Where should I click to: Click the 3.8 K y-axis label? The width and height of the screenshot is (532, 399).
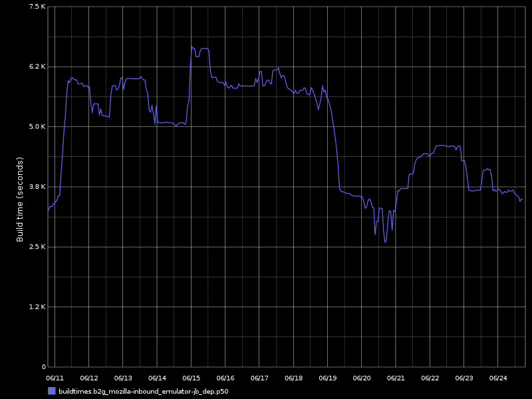click(38, 187)
